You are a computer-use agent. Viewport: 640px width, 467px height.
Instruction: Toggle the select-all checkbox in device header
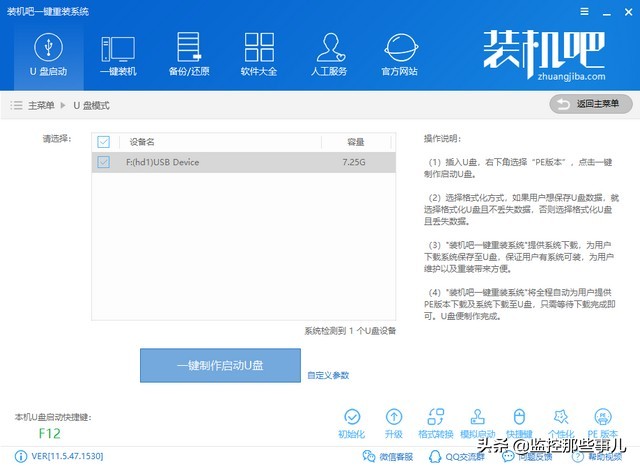(104, 142)
